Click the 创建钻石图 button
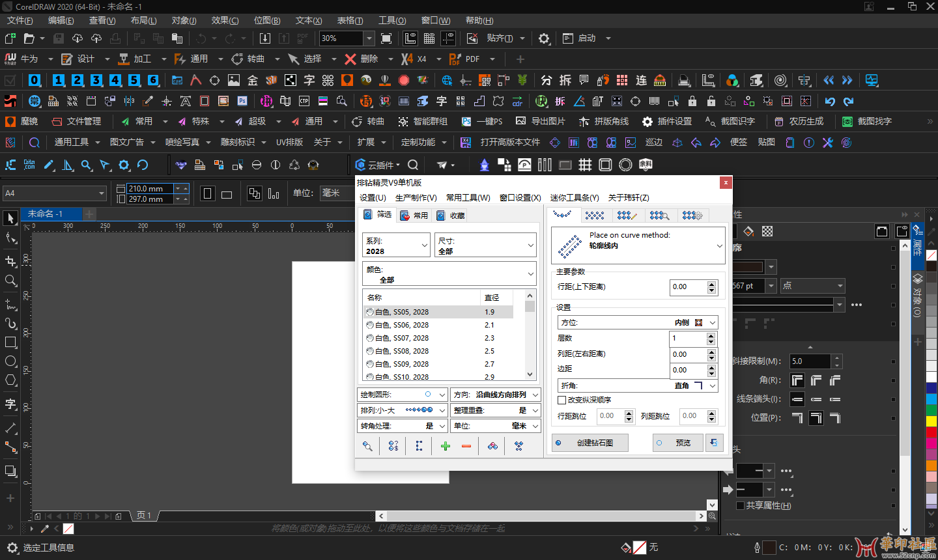 click(x=590, y=443)
